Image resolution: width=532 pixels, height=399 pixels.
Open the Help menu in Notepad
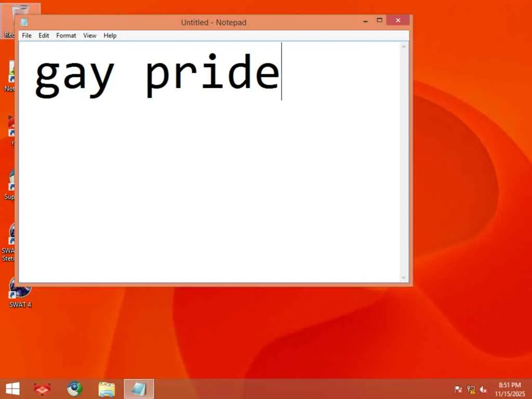tap(110, 36)
